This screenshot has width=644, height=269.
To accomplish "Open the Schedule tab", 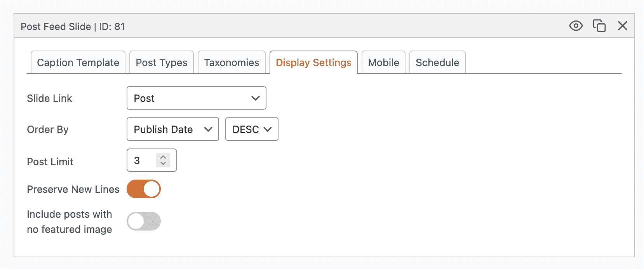I will (437, 63).
